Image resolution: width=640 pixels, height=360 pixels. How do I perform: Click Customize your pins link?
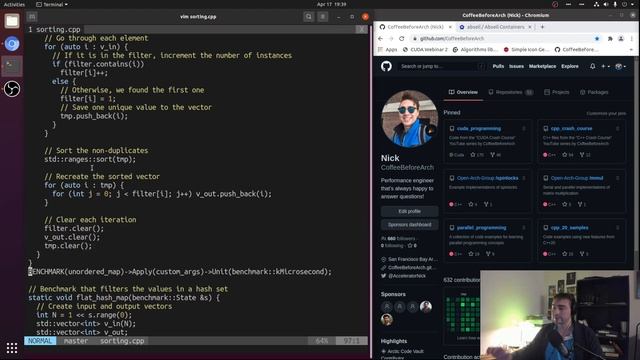tap(606, 113)
